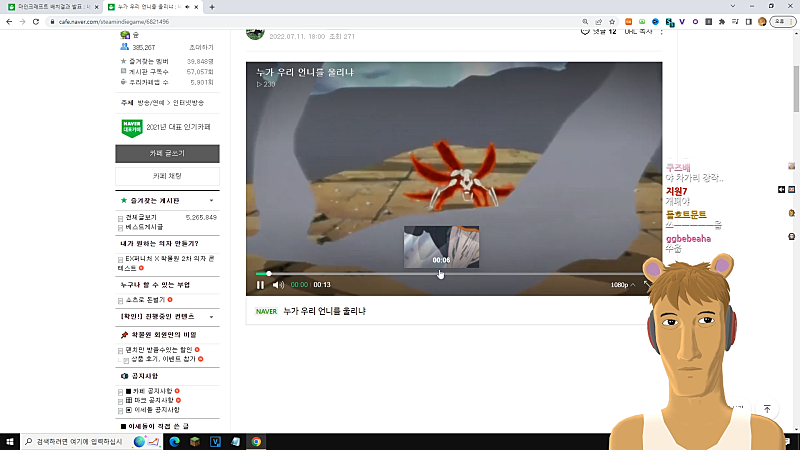This screenshot has width=800, height=450.
Task: Click the Windows taskbar search box
Action: (91, 442)
